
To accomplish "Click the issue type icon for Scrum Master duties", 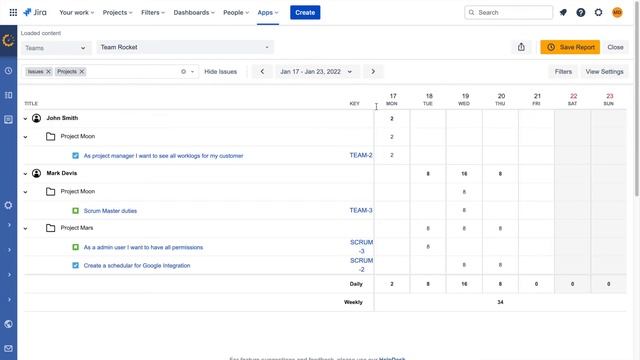I will point(76,211).
